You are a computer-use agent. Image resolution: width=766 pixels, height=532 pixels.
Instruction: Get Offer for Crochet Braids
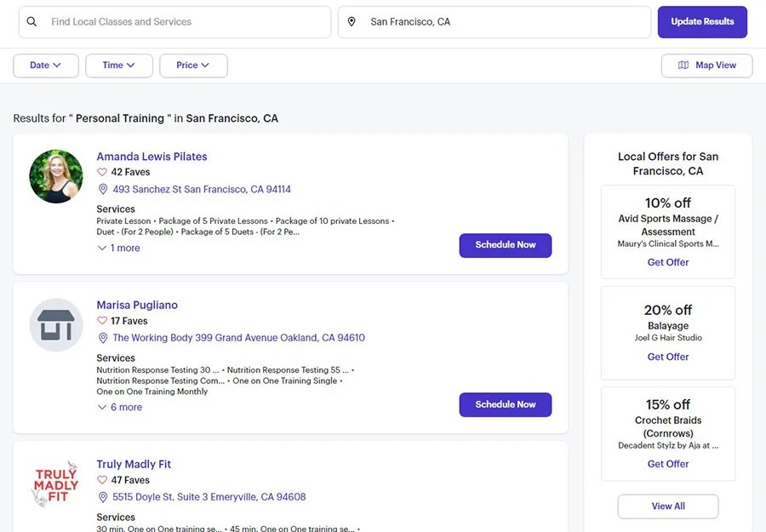668,464
